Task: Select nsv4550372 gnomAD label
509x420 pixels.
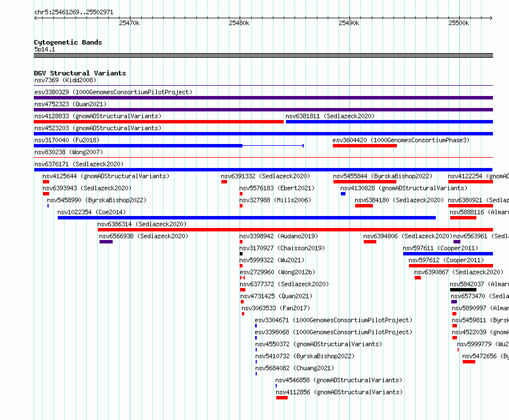Action: pyautogui.click(x=319, y=344)
